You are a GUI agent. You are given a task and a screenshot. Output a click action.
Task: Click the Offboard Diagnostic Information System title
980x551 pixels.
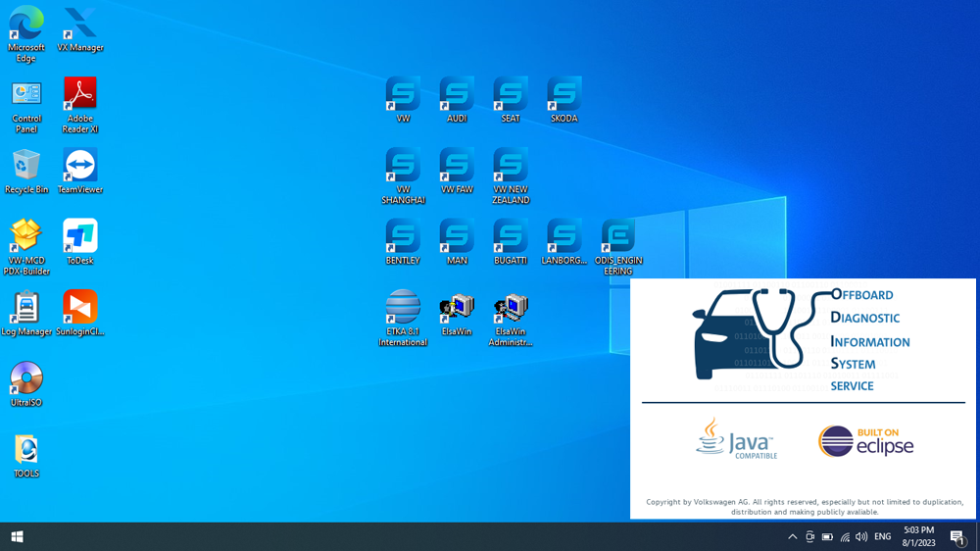tap(870, 340)
